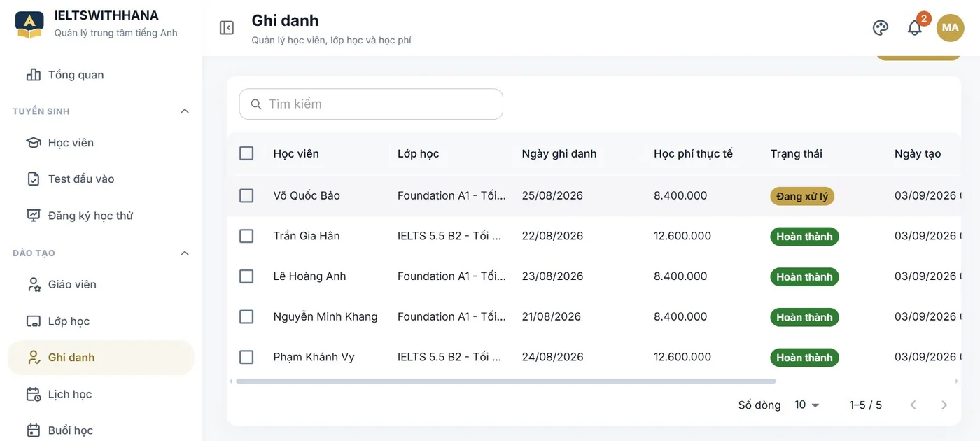Sort by Lớp học column header
This screenshot has height=441, width=980.
tap(419, 154)
